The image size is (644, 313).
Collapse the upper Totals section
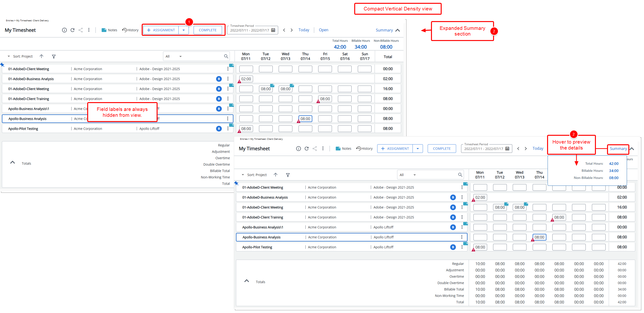(x=13, y=163)
